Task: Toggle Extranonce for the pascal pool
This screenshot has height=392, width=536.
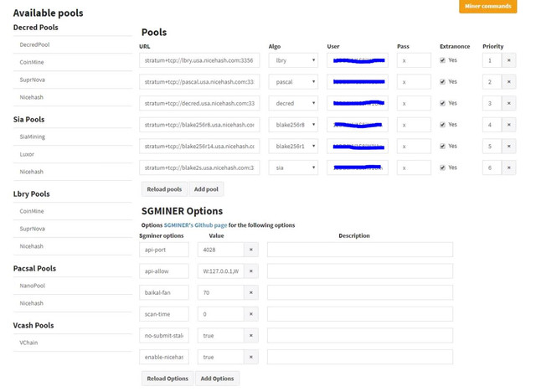Action: tap(443, 82)
